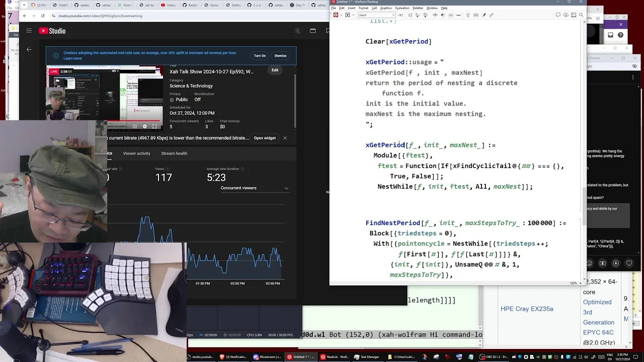The image size is (644, 362).
Task: Click the Wolfram kernel evaluate icon
Action: point(336,15)
